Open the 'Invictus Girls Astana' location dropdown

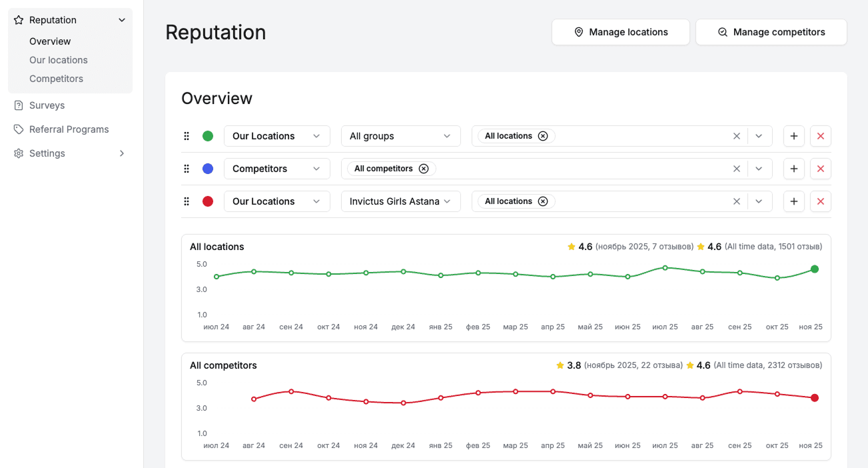point(400,201)
